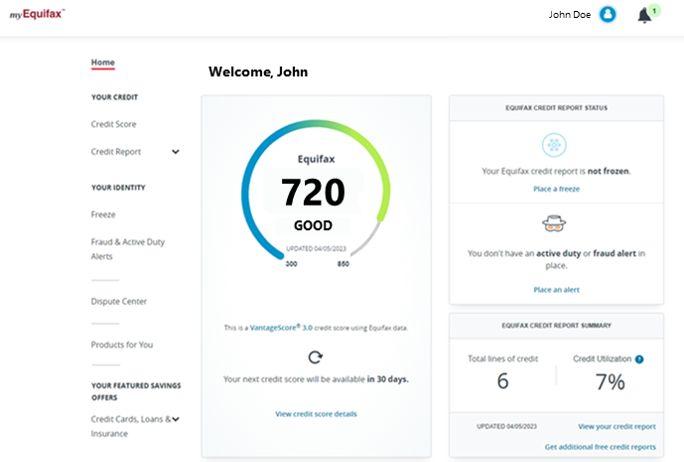Click the Equifax Credit Report Summary header
The width and height of the screenshot is (684, 462).
[x=556, y=325]
